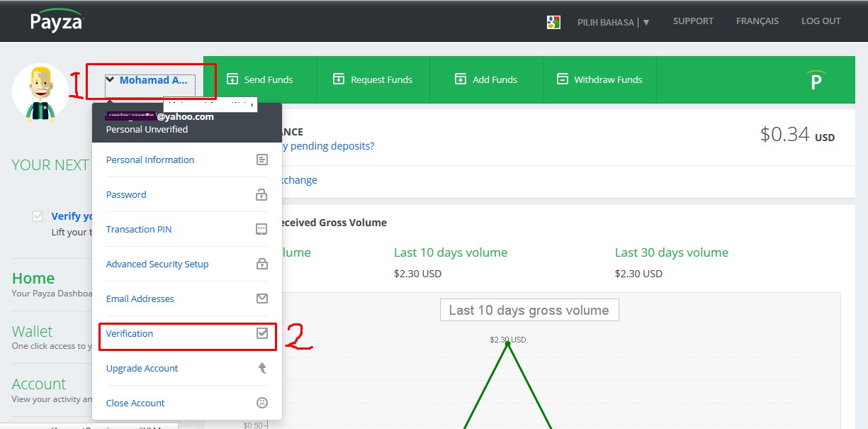Click the Google translate icon in header
This screenshot has height=429, width=868.
(x=553, y=21)
